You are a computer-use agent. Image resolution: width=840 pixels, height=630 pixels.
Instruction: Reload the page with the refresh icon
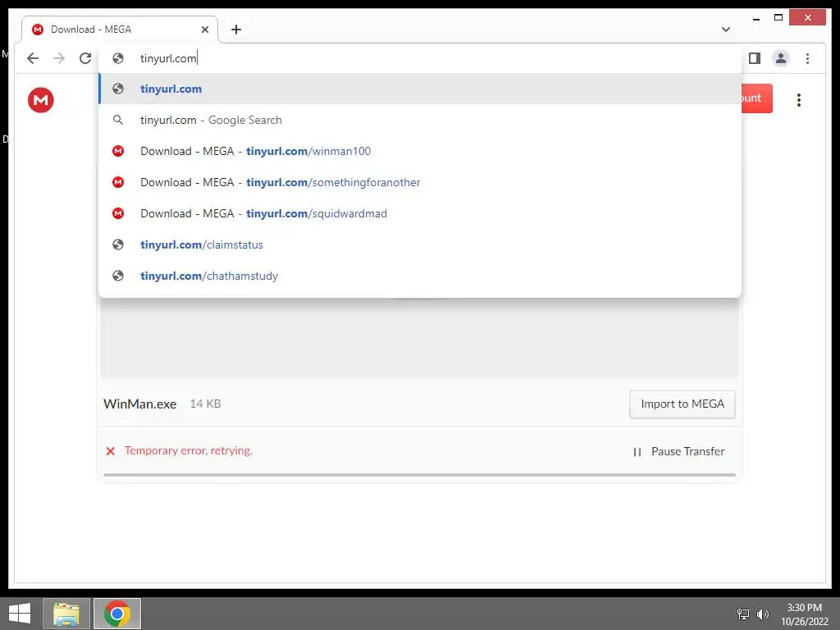click(85, 58)
